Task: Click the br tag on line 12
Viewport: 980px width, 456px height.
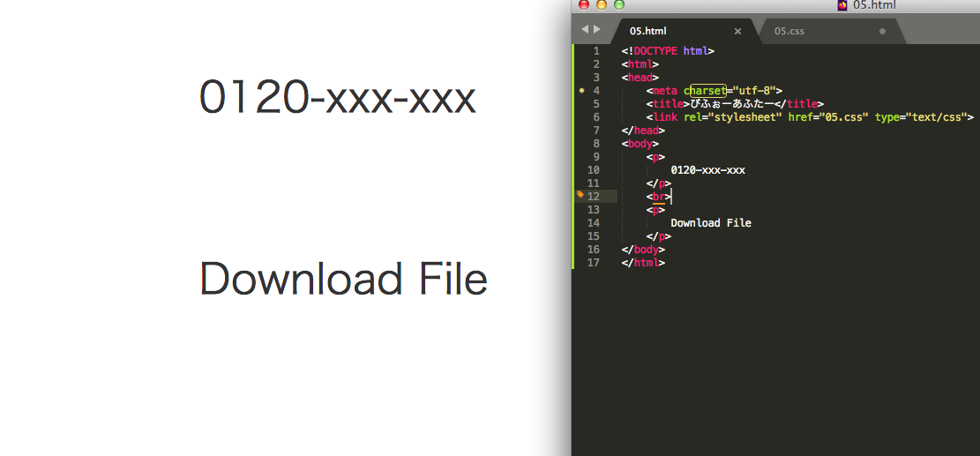Action: click(x=658, y=196)
